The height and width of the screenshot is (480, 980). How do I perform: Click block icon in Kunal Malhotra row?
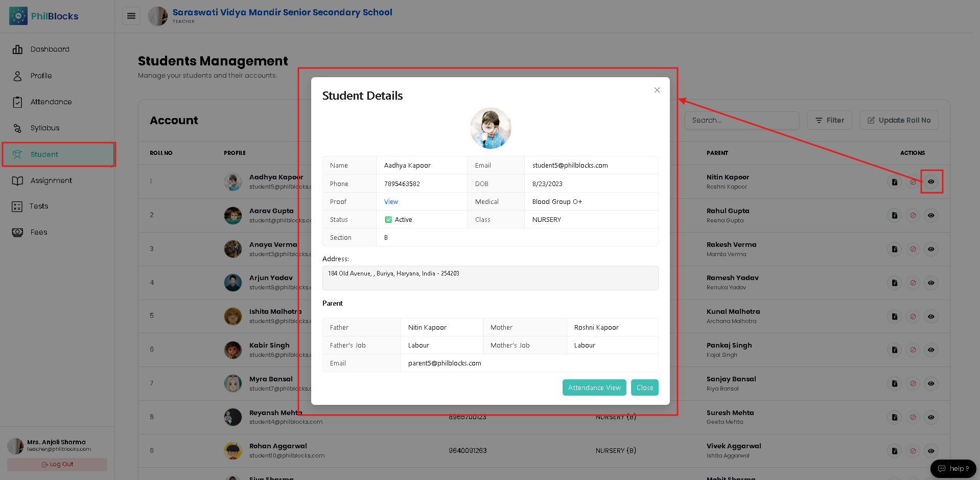pyautogui.click(x=913, y=316)
